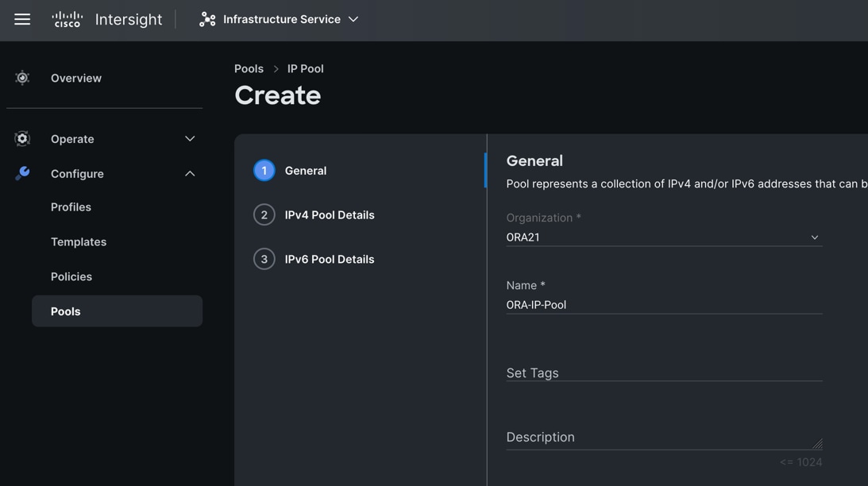The width and height of the screenshot is (868, 486).
Task: Select step 3 circle icon
Action: tap(264, 260)
